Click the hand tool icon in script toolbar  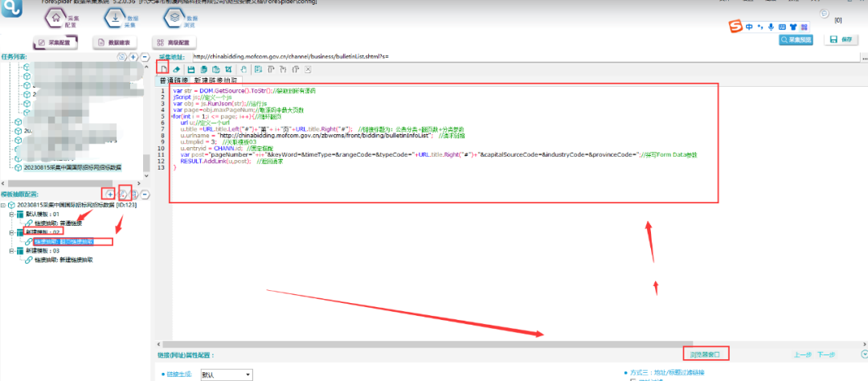point(243,69)
